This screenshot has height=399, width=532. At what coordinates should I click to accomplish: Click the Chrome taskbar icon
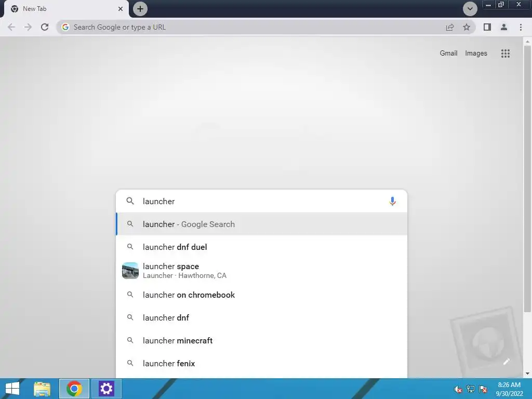point(74,389)
